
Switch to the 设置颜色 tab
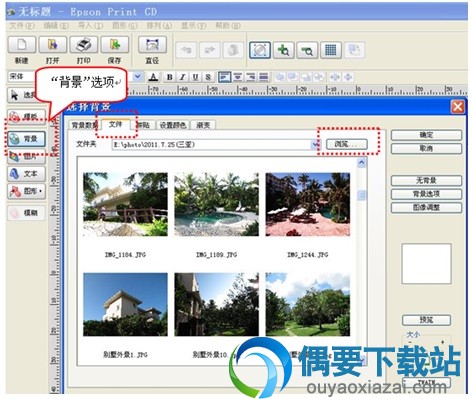point(172,125)
